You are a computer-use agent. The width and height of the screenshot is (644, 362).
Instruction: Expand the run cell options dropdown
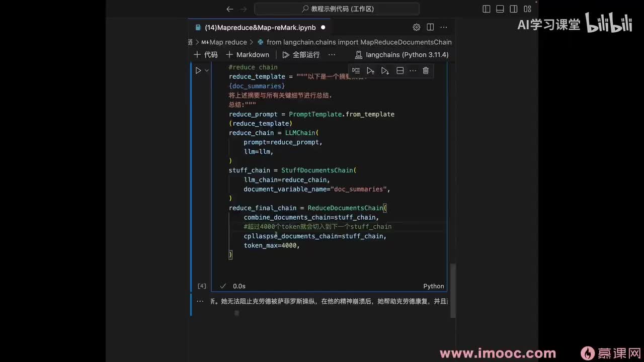(x=206, y=70)
